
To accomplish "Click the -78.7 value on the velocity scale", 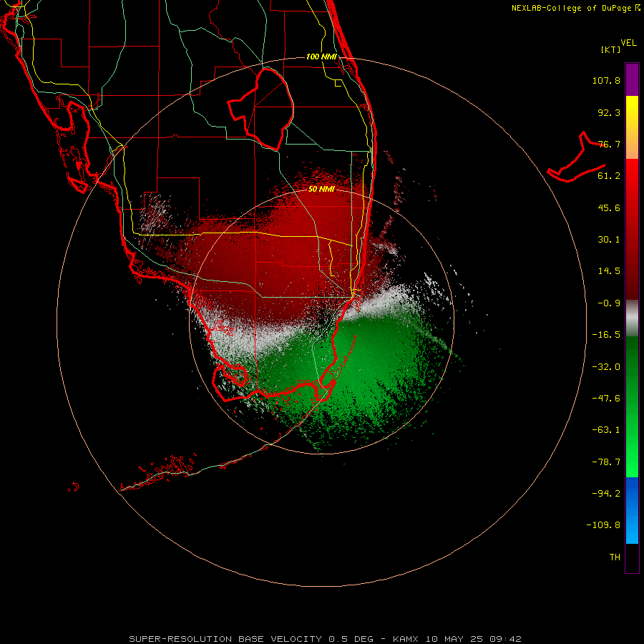I will click(606, 462).
